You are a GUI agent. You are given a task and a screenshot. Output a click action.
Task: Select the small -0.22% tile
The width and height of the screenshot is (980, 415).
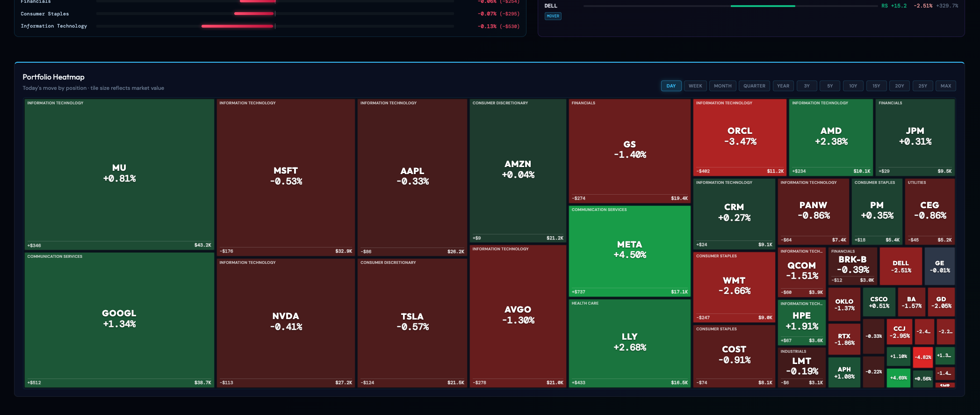pos(873,371)
